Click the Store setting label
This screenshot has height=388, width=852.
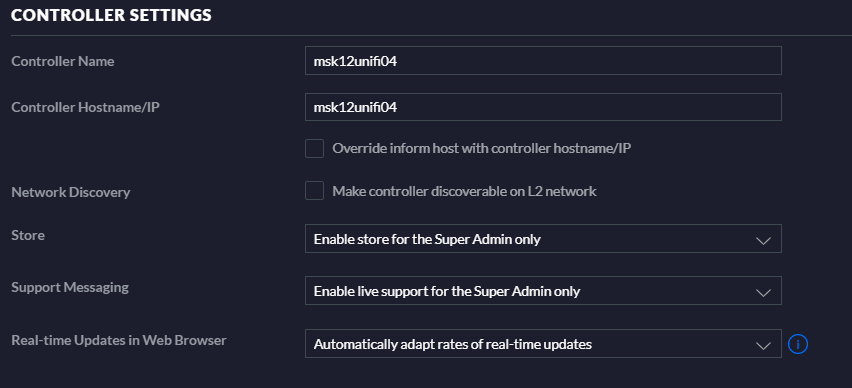pos(28,235)
